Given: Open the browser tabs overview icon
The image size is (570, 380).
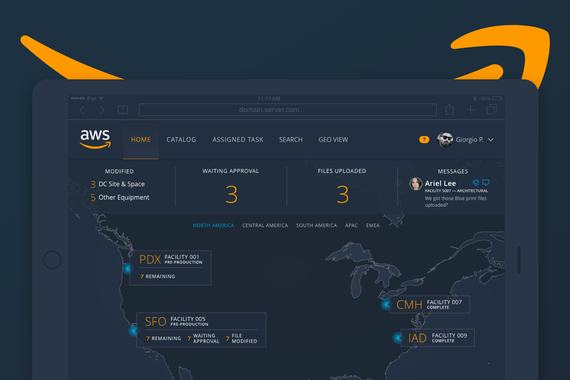Looking at the screenshot, I should [491, 109].
